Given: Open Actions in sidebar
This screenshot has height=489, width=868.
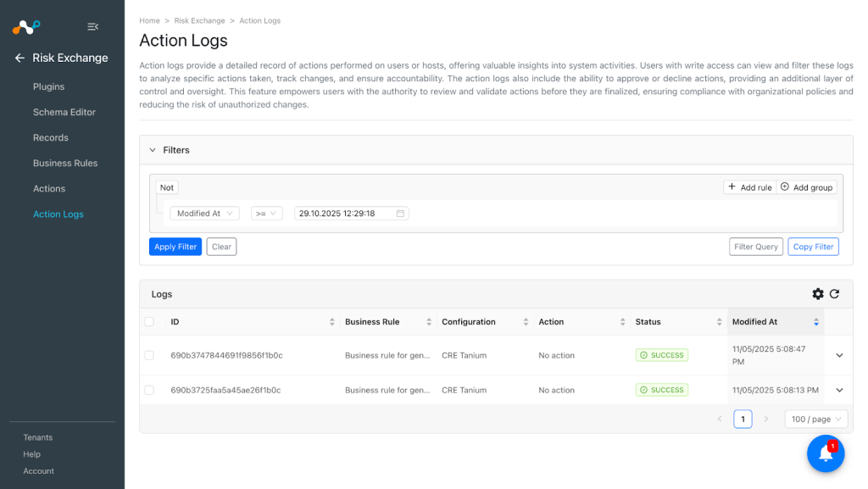Looking at the screenshot, I should 49,189.
